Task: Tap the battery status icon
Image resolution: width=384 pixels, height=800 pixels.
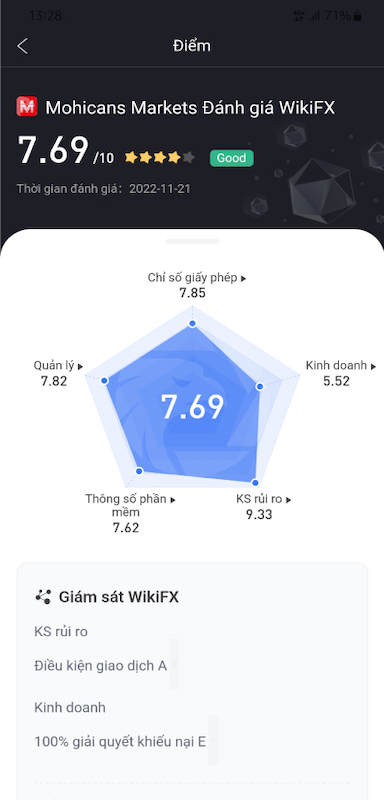Action: point(357,16)
